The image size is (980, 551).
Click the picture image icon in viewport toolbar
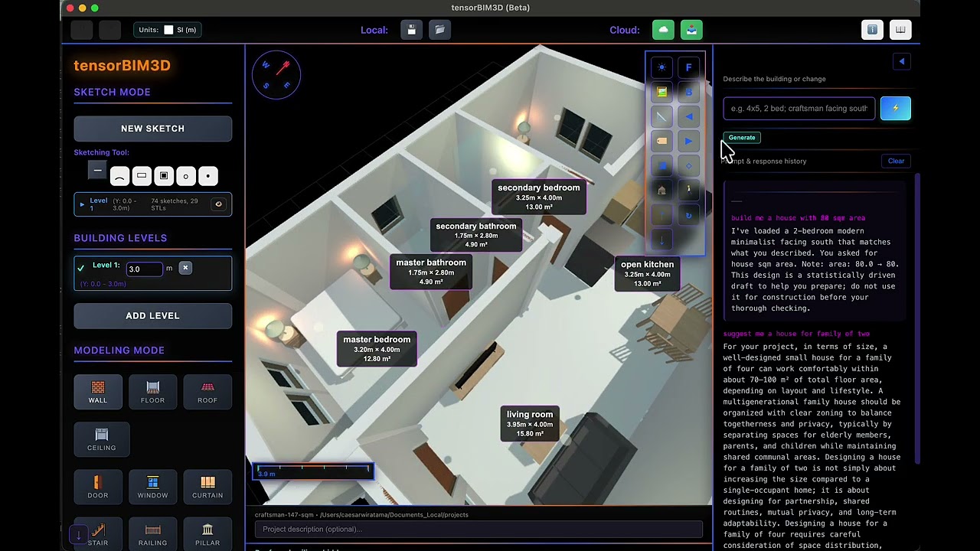click(662, 92)
